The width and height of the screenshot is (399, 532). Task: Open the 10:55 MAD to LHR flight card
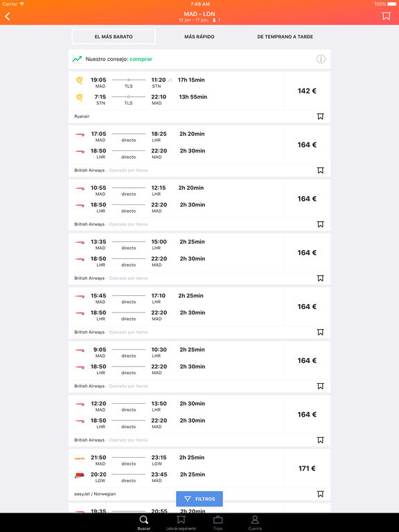(x=199, y=205)
